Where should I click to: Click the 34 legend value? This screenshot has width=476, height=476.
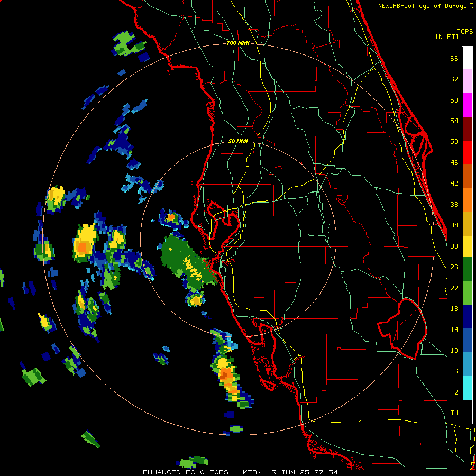coord(454,225)
